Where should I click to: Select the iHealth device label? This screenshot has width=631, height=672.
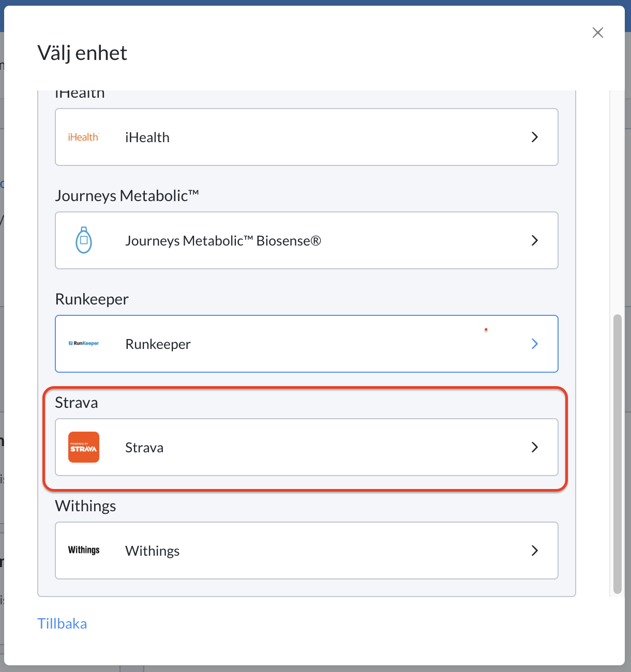(x=147, y=138)
